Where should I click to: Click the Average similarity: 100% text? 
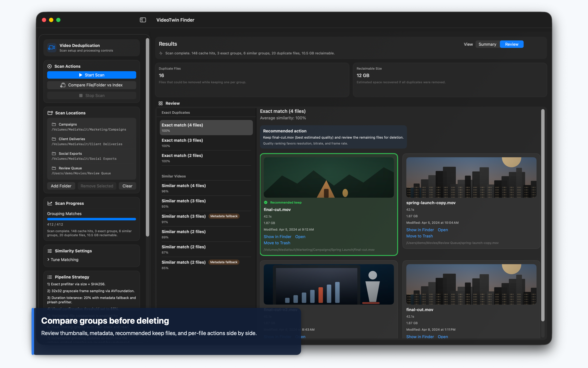click(x=283, y=118)
